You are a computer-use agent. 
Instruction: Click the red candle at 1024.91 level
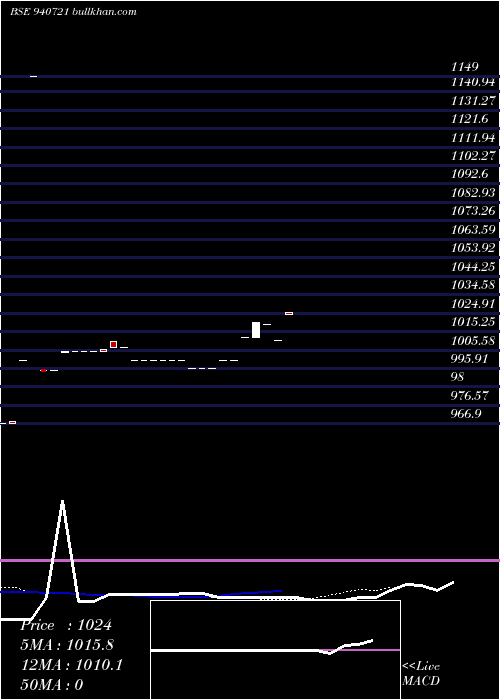coord(289,313)
